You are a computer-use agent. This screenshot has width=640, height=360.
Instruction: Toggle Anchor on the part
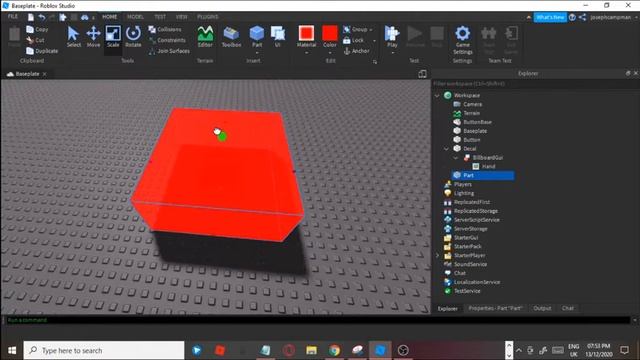tap(356, 51)
